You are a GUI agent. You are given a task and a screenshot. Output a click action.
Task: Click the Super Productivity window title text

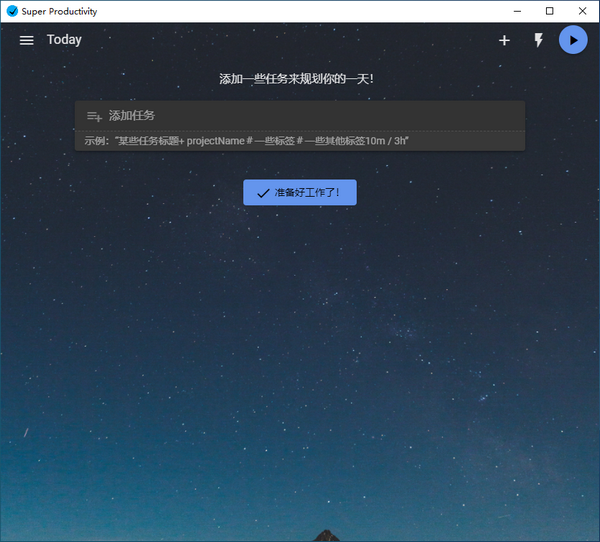(x=60, y=11)
